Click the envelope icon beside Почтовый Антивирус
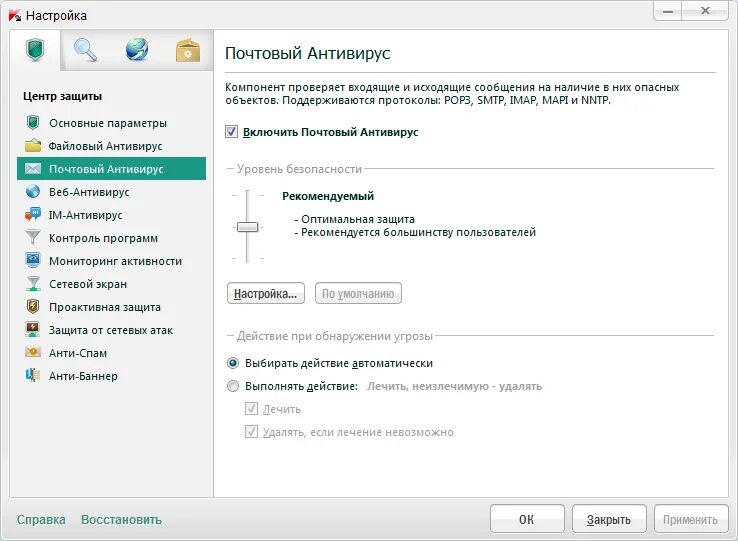 coord(32,169)
